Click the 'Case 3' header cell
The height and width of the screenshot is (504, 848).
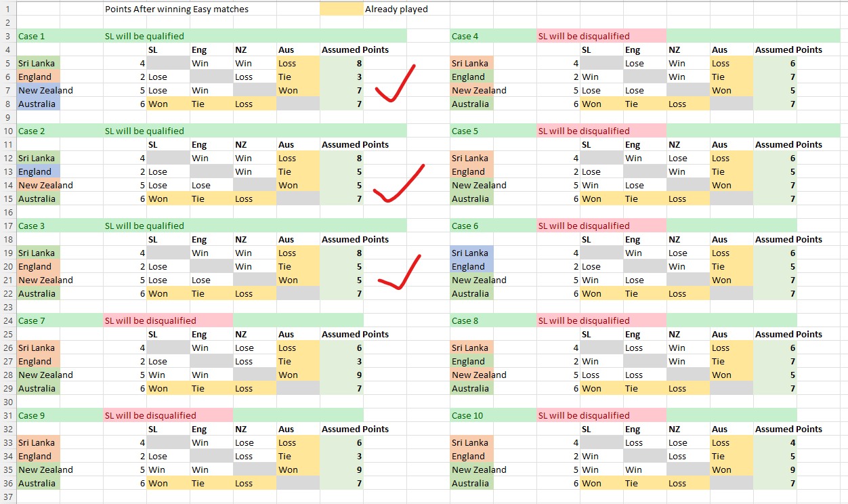39,226
